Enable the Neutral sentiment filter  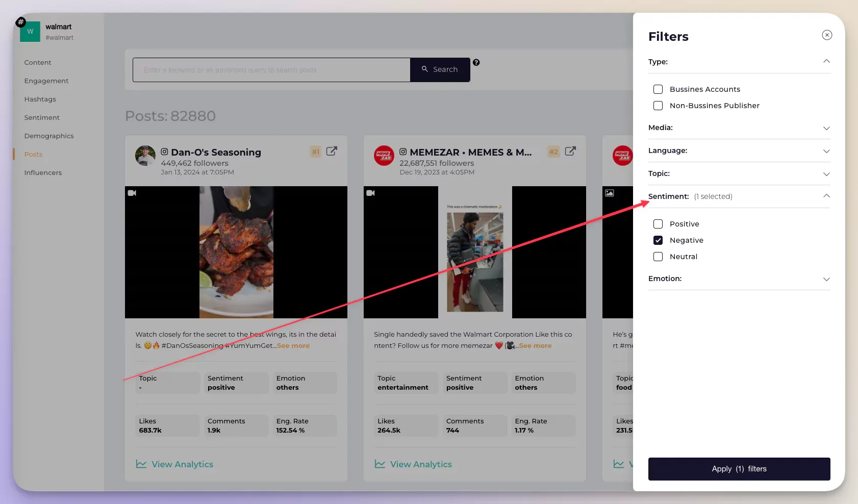[x=658, y=257]
